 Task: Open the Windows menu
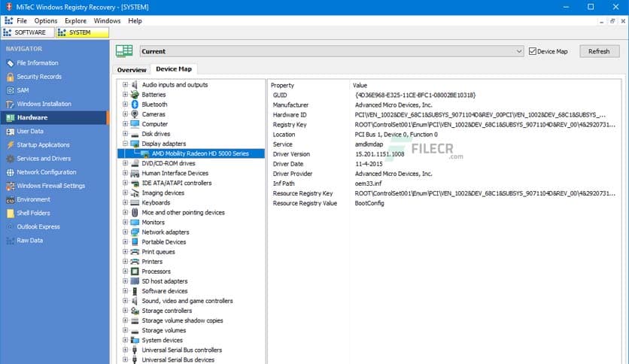pos(107,21)
